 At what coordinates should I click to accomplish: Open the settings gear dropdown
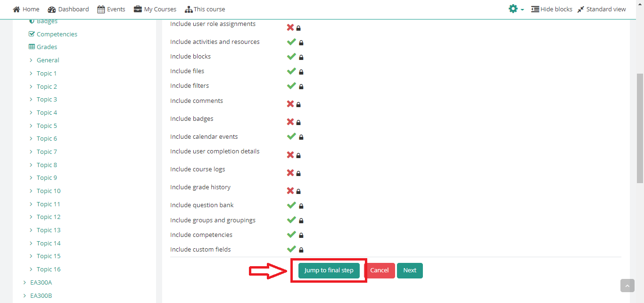click(516, 9)
